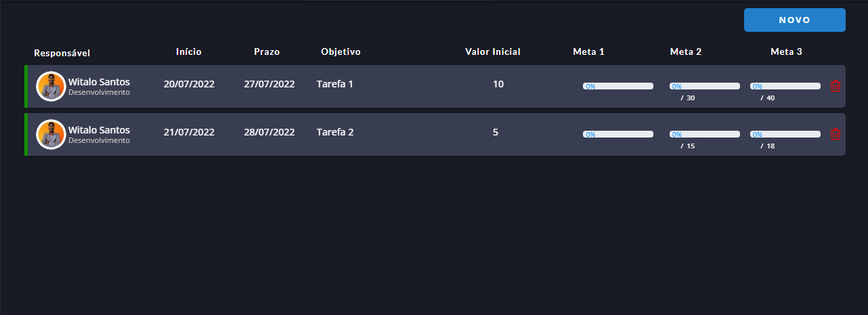Viewport: 868px width, 315px height.
Task: Select the 21/07/2022 start date
Action: coord(189,132)
